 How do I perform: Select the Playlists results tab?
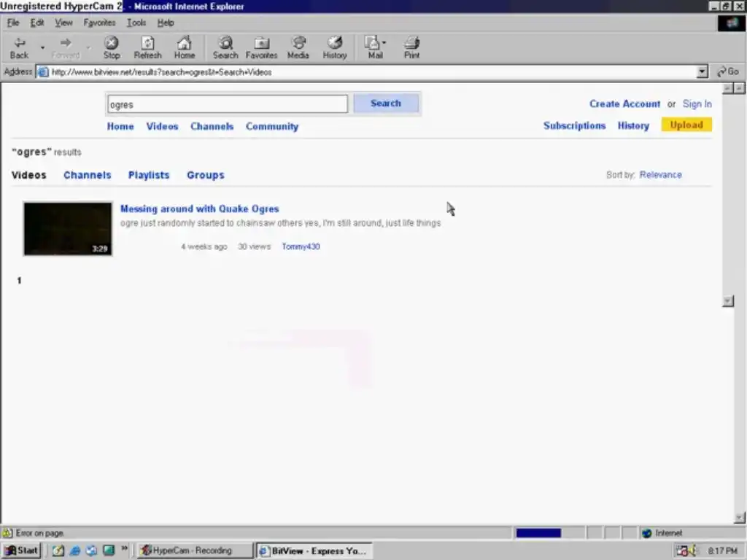pos(149,175)
